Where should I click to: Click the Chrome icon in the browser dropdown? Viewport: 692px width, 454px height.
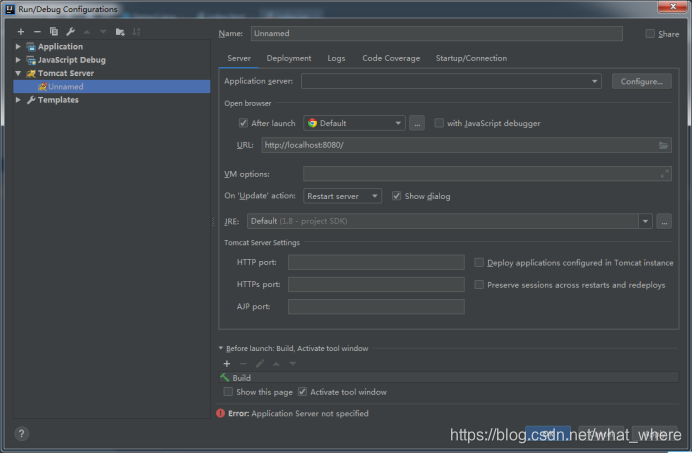tap(312, 123)
